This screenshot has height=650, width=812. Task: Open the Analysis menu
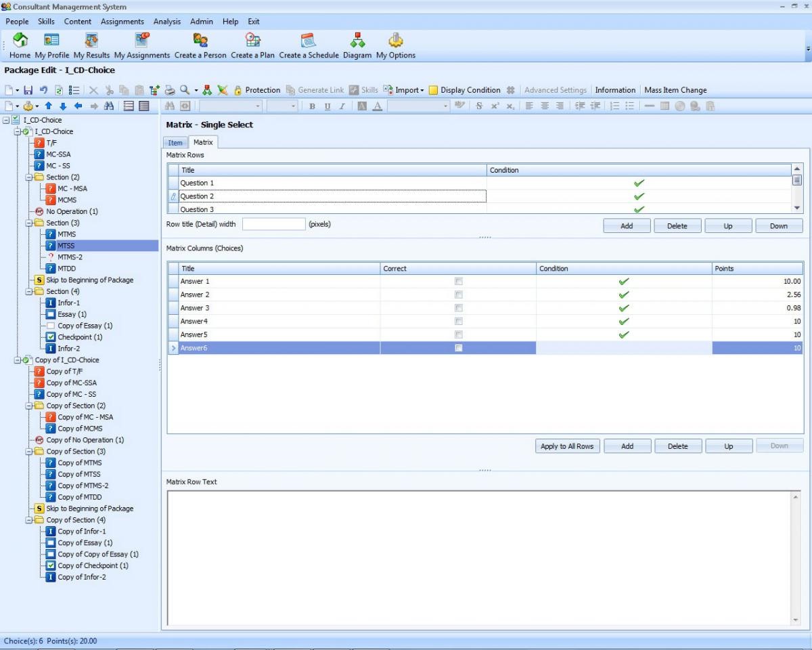(166, 22)
